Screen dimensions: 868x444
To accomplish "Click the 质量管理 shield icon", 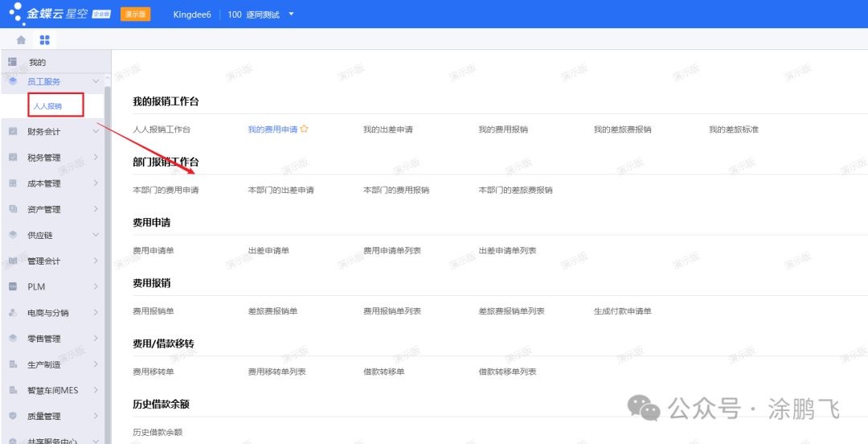I will (13, 416).
